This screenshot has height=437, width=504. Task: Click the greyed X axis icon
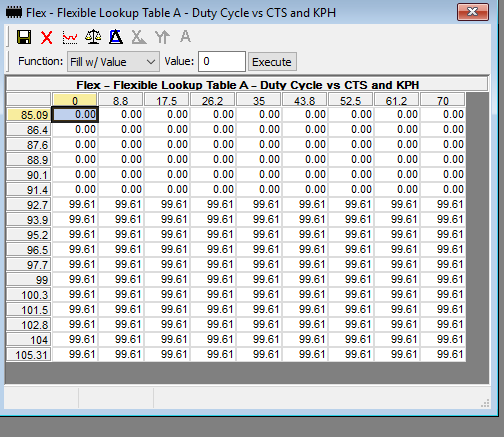point(139,37)
